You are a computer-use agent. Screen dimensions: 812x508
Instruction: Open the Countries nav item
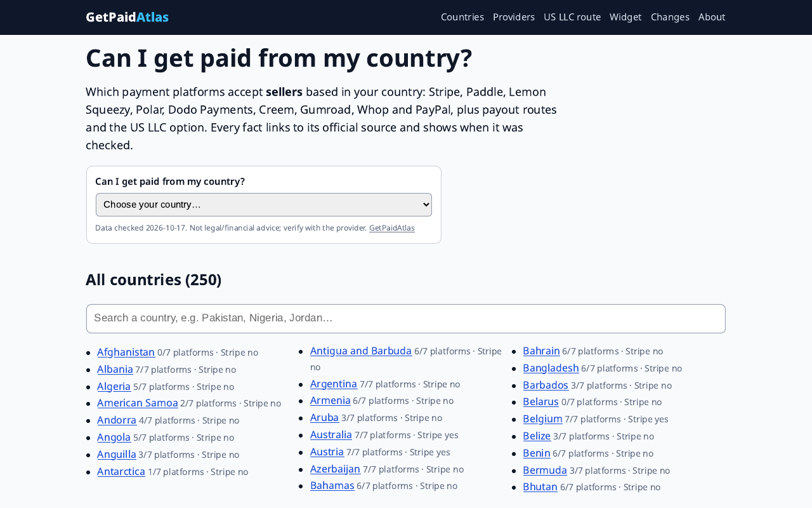462,17
